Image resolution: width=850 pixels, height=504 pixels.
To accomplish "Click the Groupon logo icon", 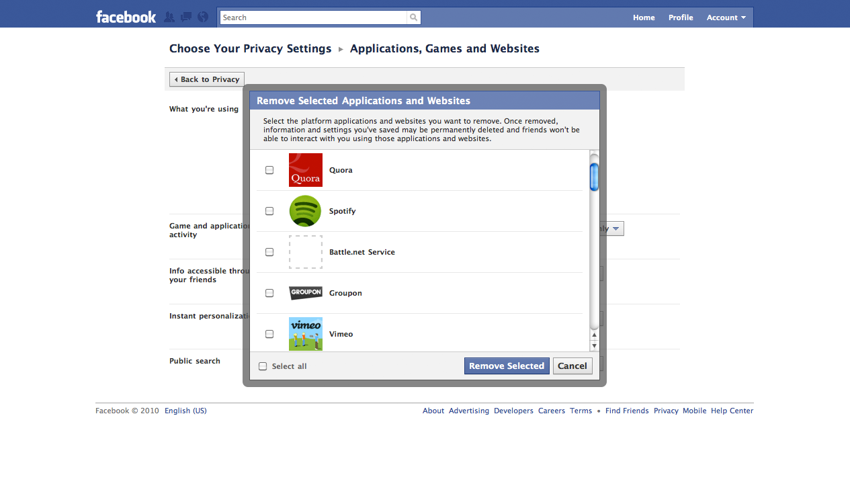I will (306, 293).
